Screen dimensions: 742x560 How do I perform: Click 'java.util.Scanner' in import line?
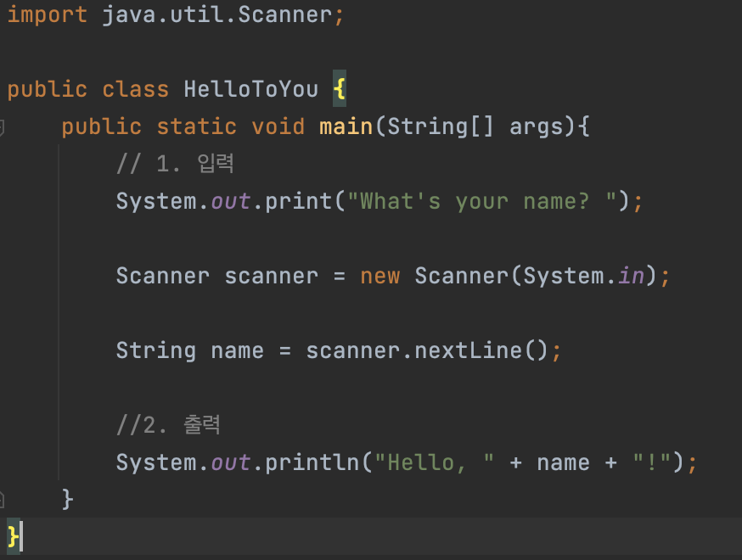(x=217, y=14)
